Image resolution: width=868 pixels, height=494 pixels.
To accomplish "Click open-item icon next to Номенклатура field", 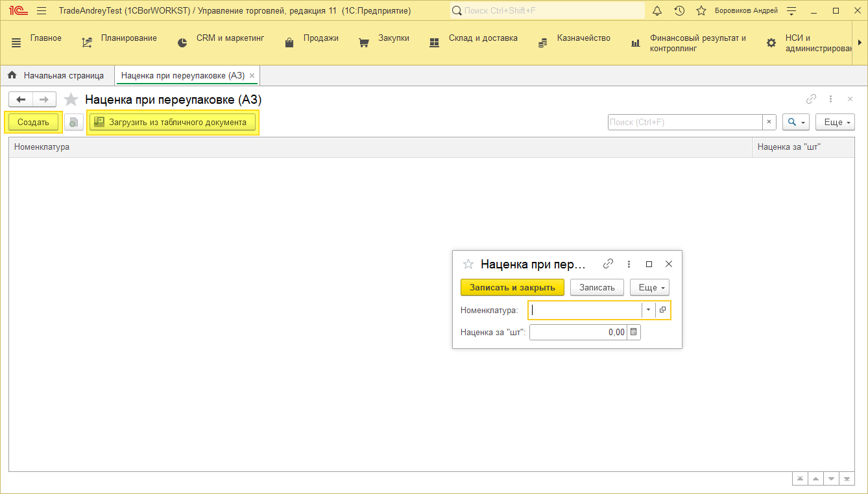I will pos(662,310).
